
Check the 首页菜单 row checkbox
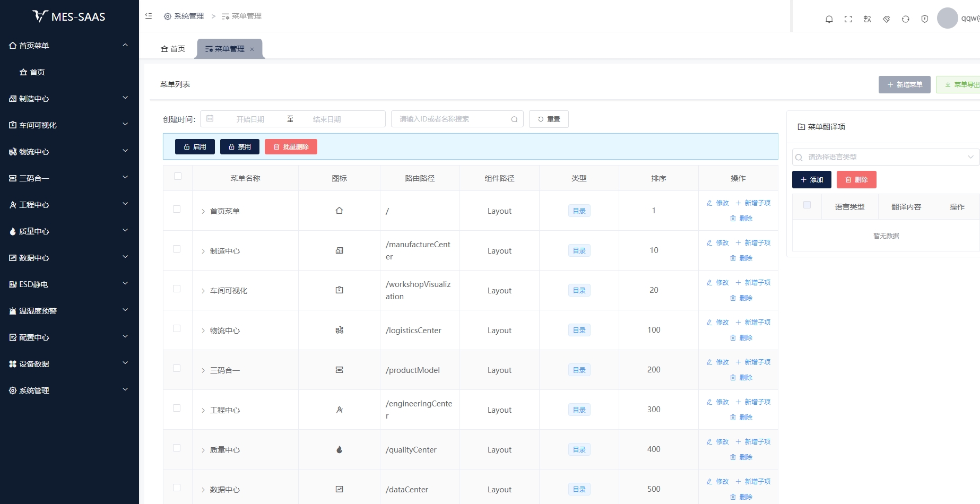pyautogui.click(x=177, y=209)
